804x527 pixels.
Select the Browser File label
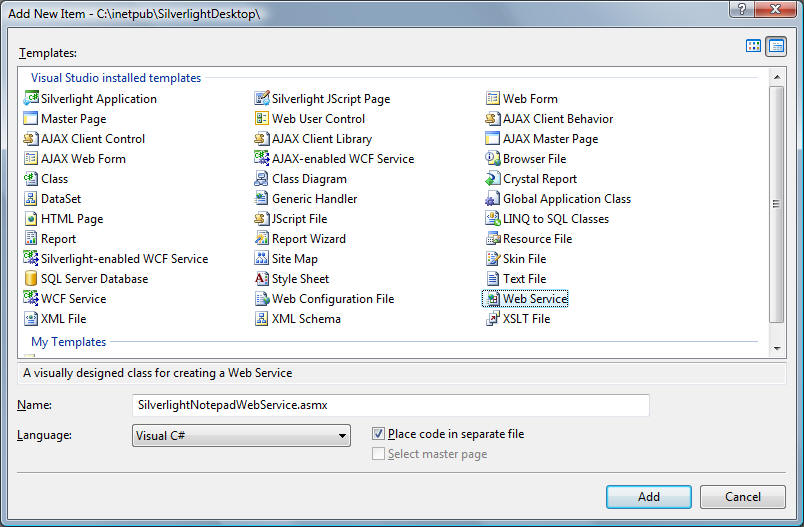click(x=534, y=159)
